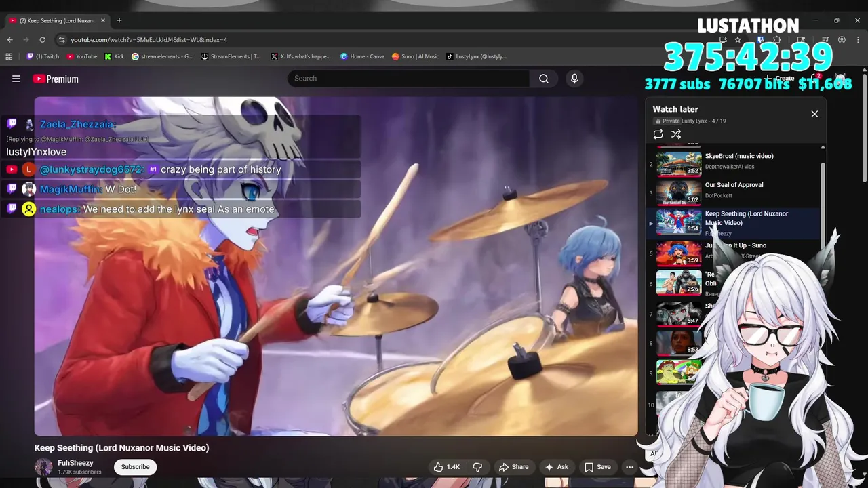Go back in browser history
The height and width of the screenshot is (488, 868).
pyautogui.click(x=9, y=40)
